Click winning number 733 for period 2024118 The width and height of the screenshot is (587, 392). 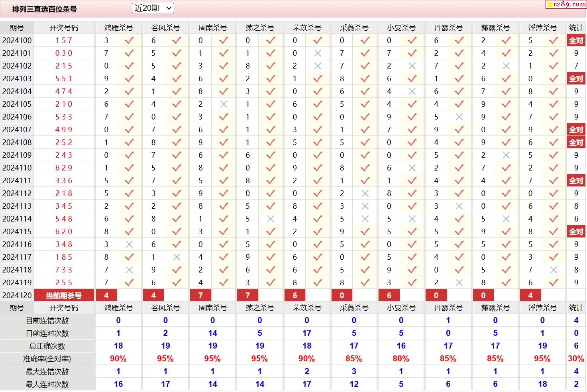click(64, 270)
